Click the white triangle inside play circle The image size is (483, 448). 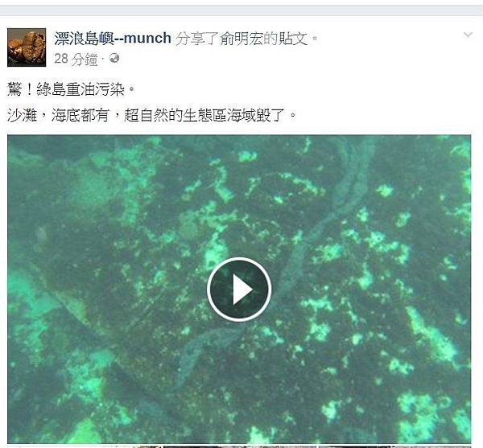coord(242,290)
